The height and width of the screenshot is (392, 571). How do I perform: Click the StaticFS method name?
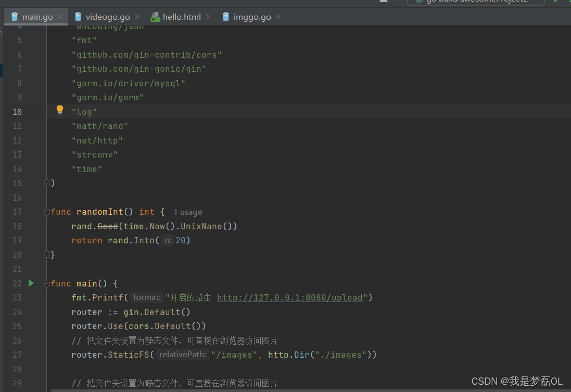(x=129, y=355)
